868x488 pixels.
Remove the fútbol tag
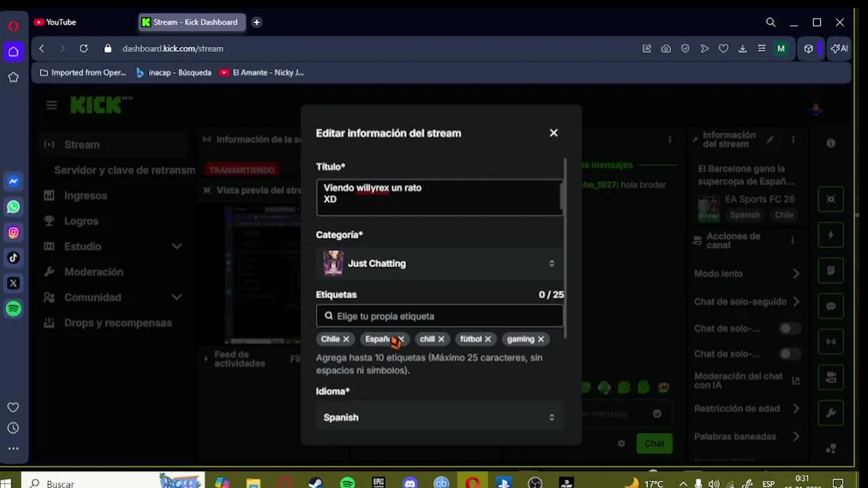[488, 339]
